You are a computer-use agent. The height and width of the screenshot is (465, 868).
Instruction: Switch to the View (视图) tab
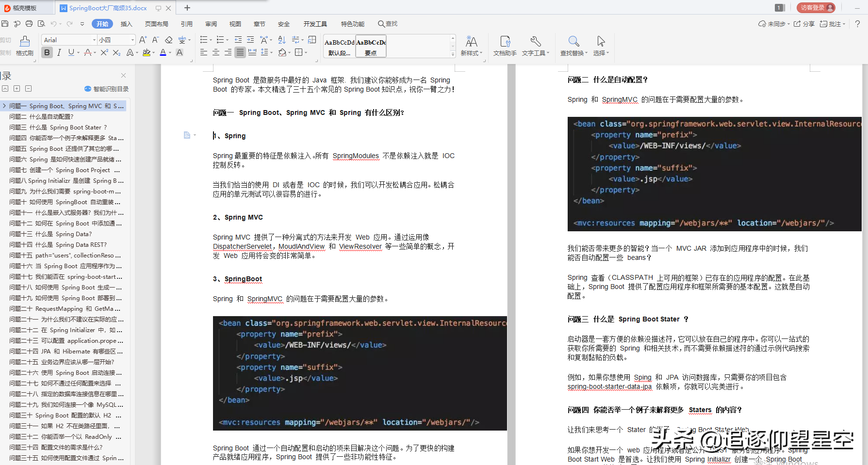tap(235, 24)
